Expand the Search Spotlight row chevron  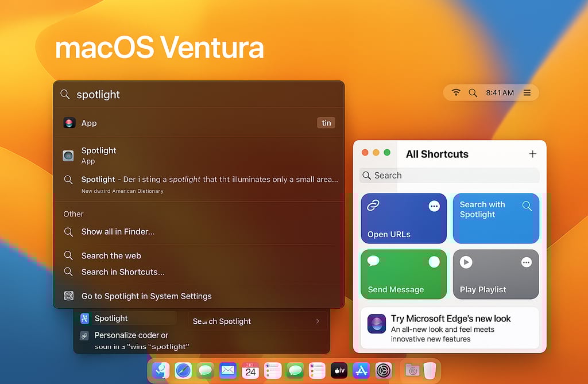click(318, 321)
